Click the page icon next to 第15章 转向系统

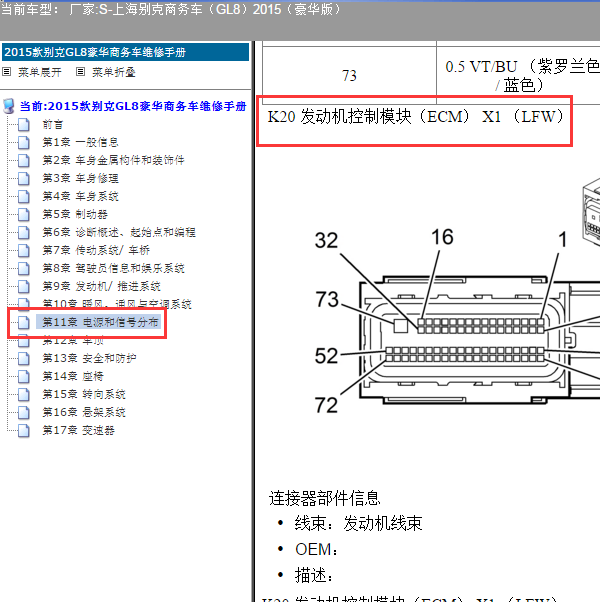pyautogui.click(x=24, y=394)
